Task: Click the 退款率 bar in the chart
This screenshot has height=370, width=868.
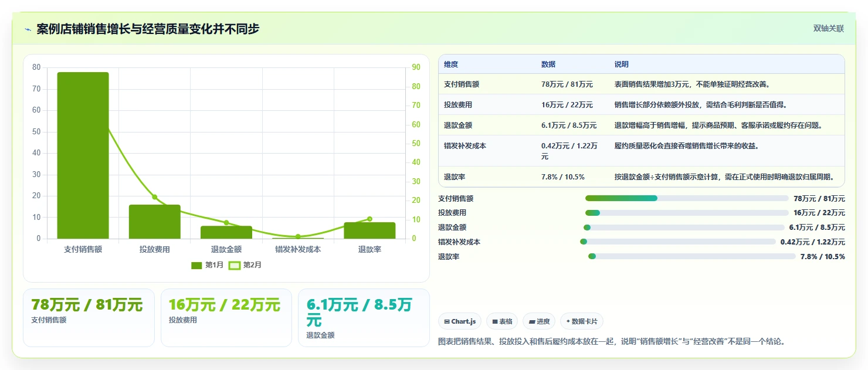Action: point(369,230)
